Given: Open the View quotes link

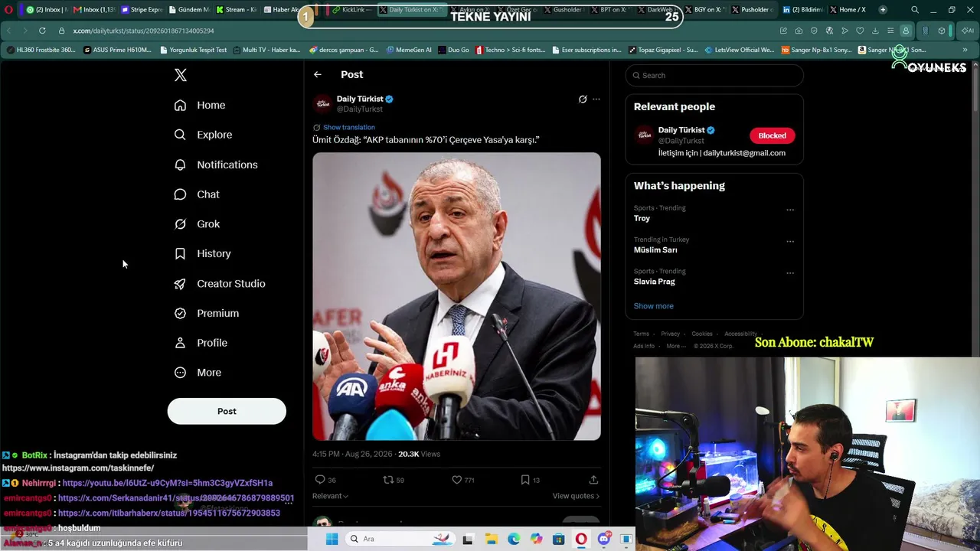Looking at the screenshot, I should click(x=576, y=496).
